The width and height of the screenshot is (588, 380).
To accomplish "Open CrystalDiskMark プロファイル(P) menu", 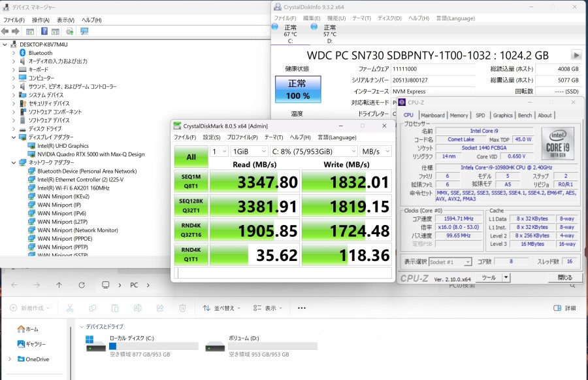I will tap(242, 137).
